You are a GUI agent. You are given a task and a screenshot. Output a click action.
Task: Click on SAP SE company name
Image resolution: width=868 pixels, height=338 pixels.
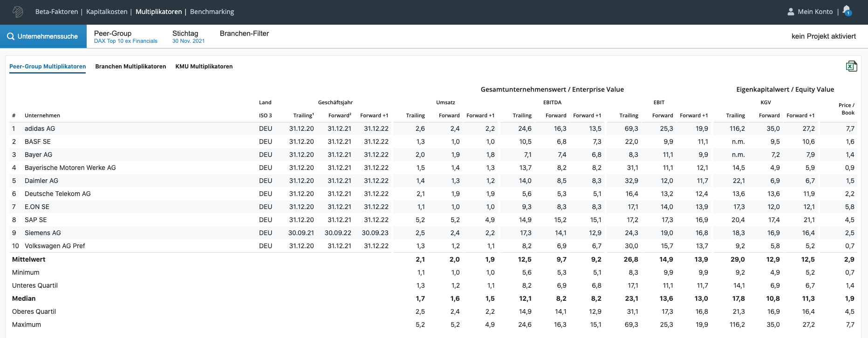pyautogui.click(x=35, y=220)
